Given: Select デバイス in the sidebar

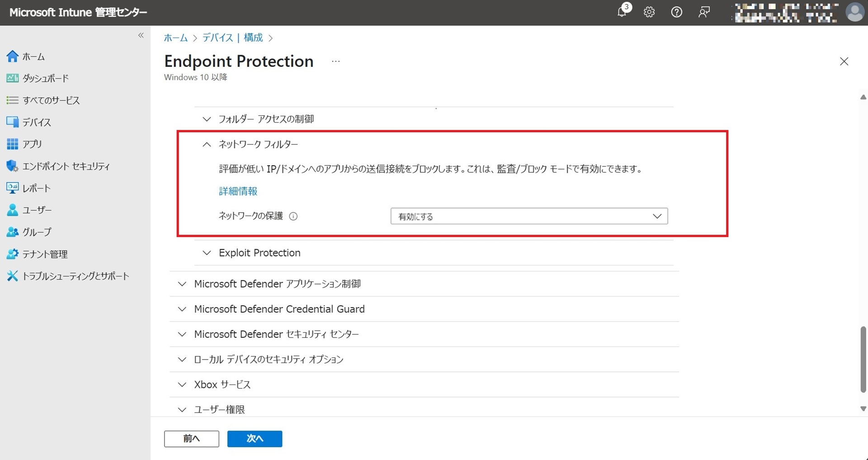Looking at the screenshot, I should (x=37, y=122).
